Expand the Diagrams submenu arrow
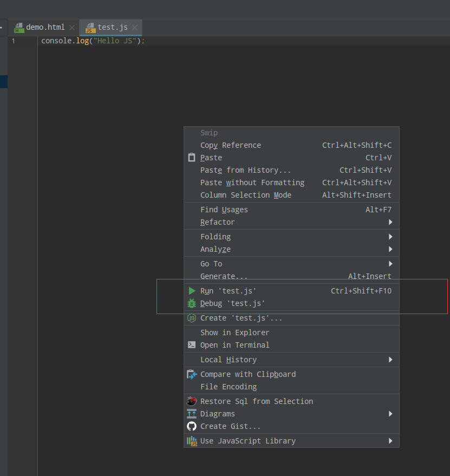 [x=390, y=414]
